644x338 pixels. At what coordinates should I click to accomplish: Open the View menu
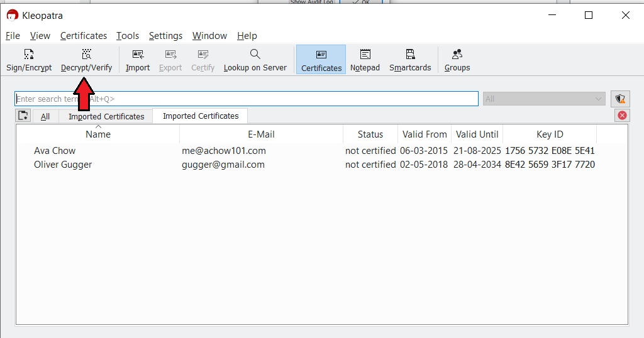[40, 36]
